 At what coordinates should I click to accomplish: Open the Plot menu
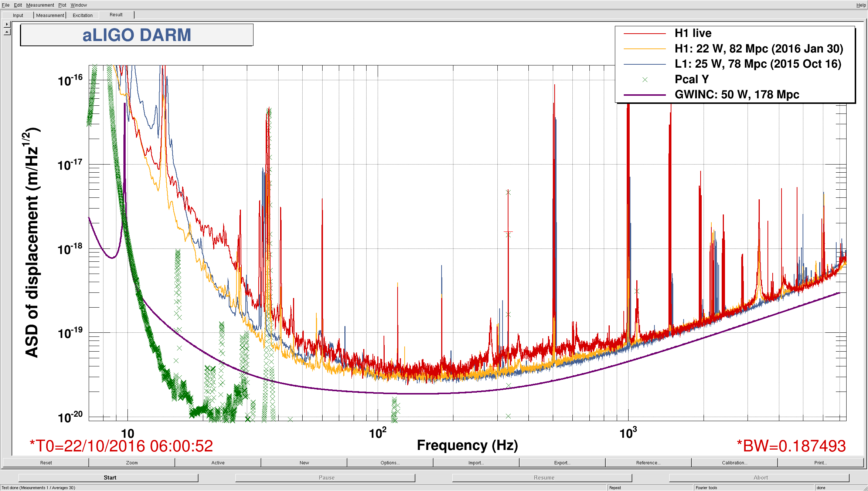click(x=62, y=5)
